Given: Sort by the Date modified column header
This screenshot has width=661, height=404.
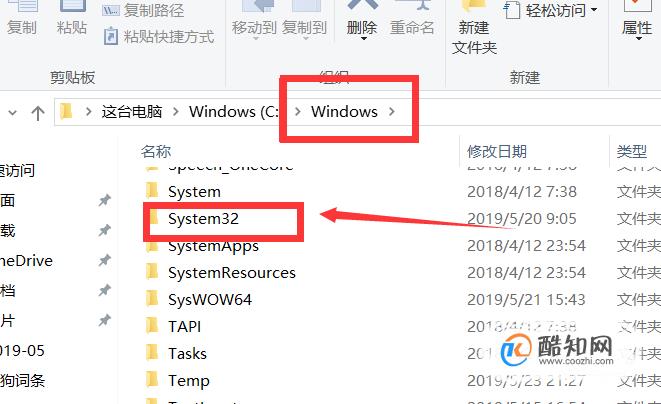Looking at the screenshot, I should 497,151.
